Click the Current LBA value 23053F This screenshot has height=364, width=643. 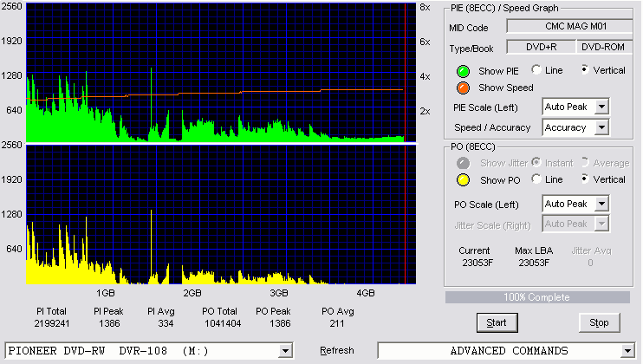477,263
